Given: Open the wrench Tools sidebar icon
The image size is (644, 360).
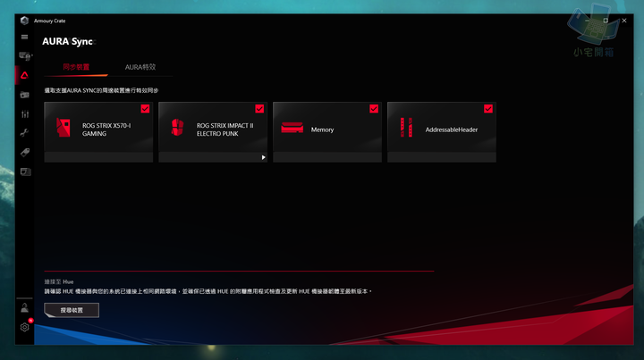Looking at the screenshot, I should (25, 132).
